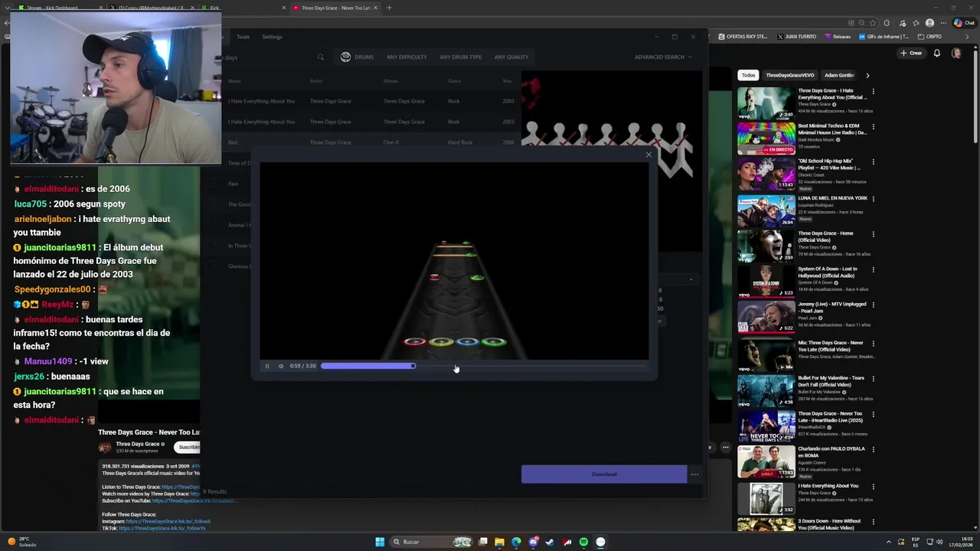Open the browser profile icon
The image size is (980, 551).
(x=929, y=23)
